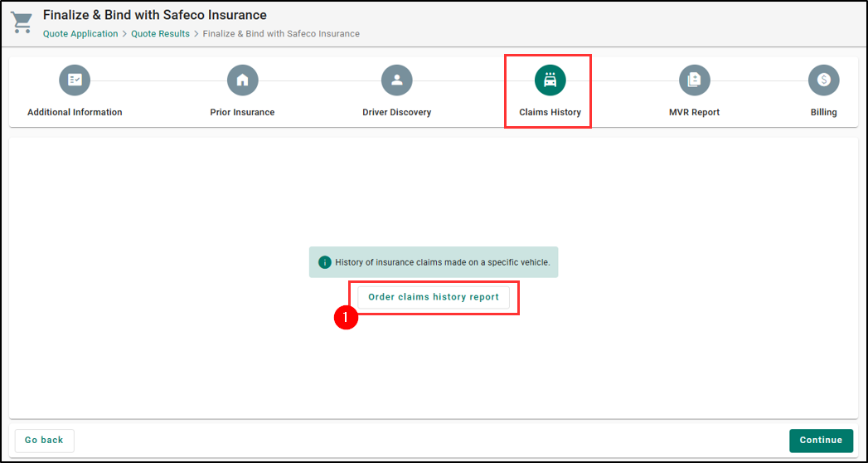Viewport: 868px width, 463px height.
Task: Navigate to Quote Application breadcrumb
Action: point(80,34)
